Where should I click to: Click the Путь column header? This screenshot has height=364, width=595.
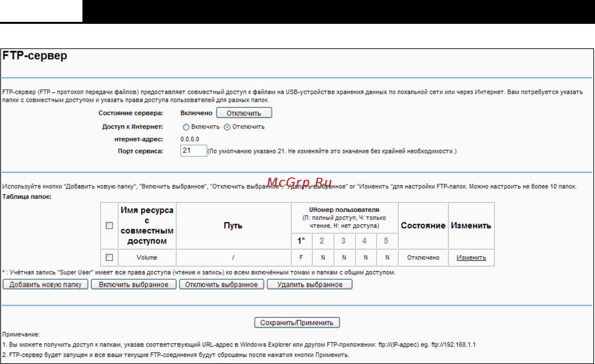click(x=233, y=225)
